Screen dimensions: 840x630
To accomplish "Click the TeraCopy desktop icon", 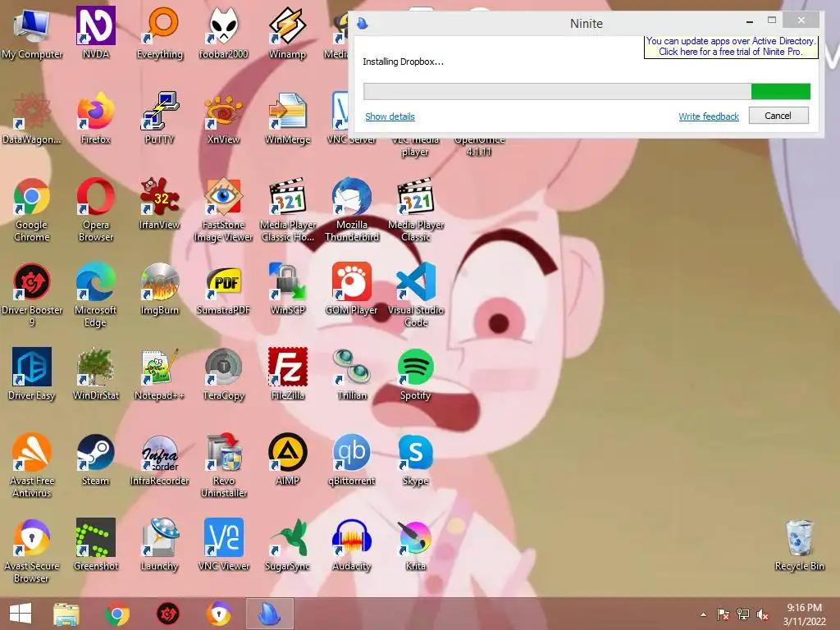I will 223,373.
